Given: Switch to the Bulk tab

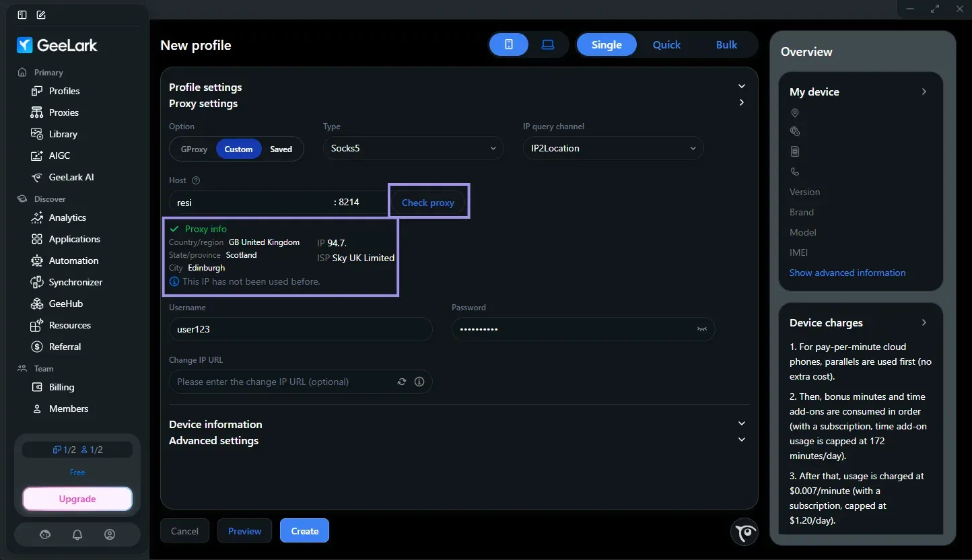Looking at the screenshot, I should [726, 44].
